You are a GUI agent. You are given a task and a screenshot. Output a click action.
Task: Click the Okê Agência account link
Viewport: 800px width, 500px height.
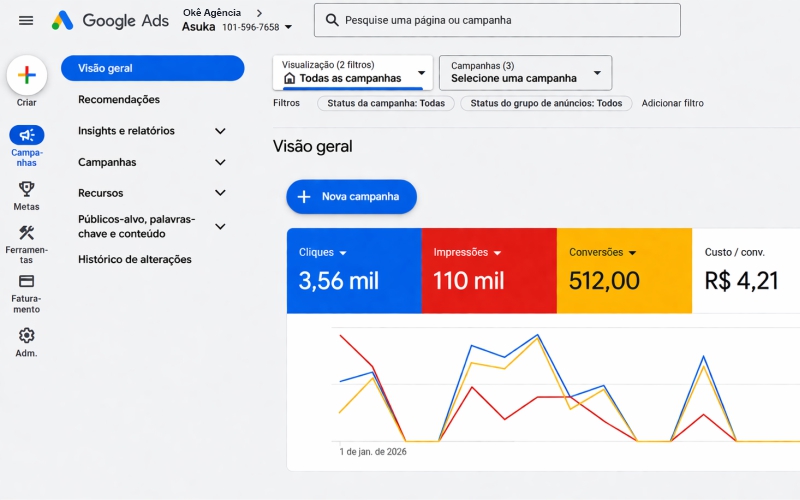coord(212,13)
